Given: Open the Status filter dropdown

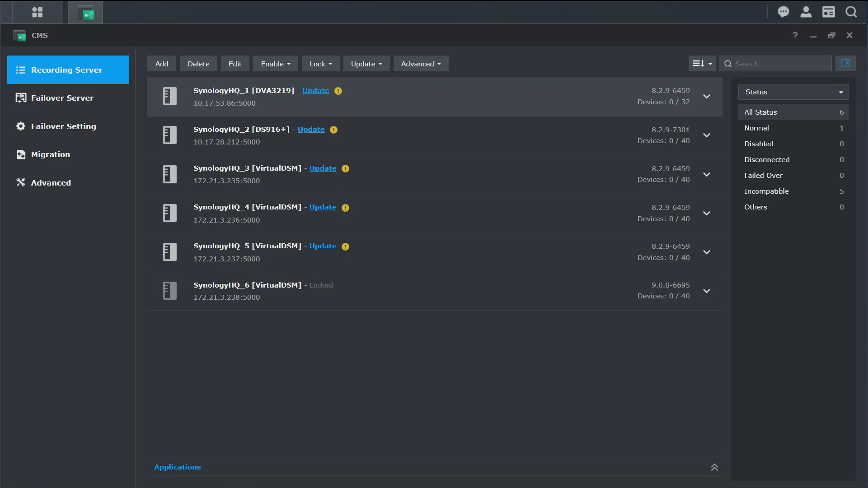Looking at the screenshot, I should pos(793,92).
